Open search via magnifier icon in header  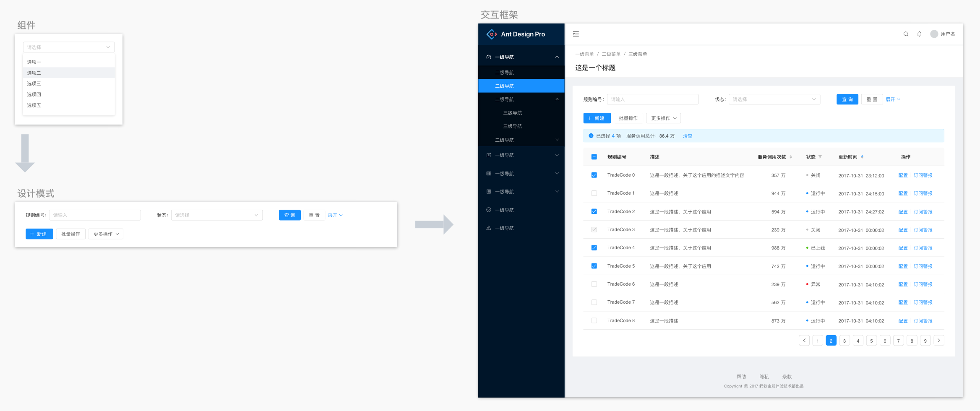[x=906, y=34]
